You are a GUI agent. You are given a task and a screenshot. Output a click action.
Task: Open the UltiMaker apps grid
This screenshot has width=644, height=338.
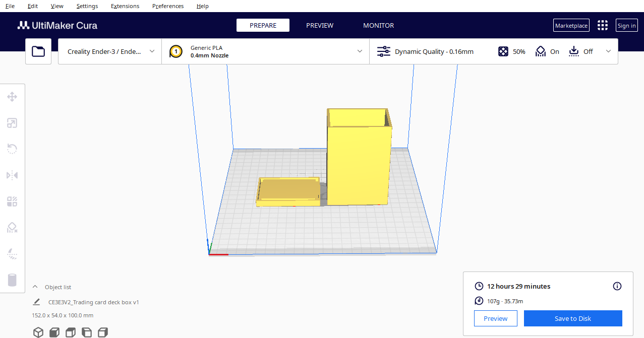click(603, 26)
